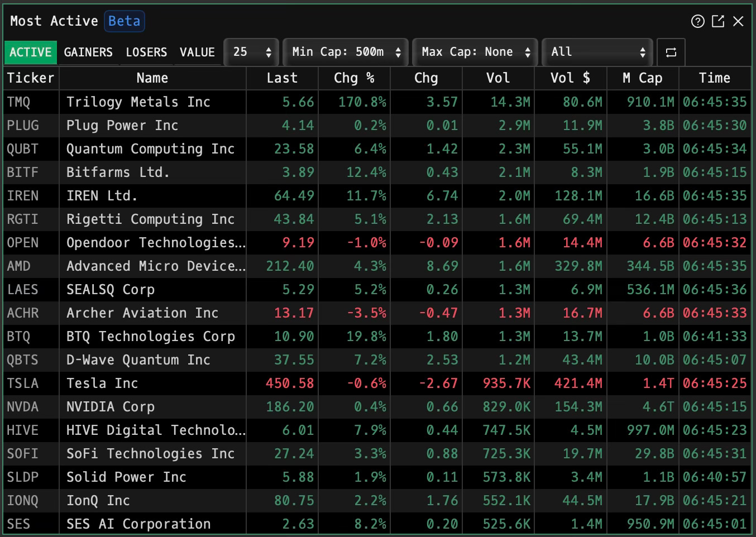Image resolution: width=756 pixels, height=537 pixels.
Task: Click the SES ticker cell
Action: coord(31,524)
